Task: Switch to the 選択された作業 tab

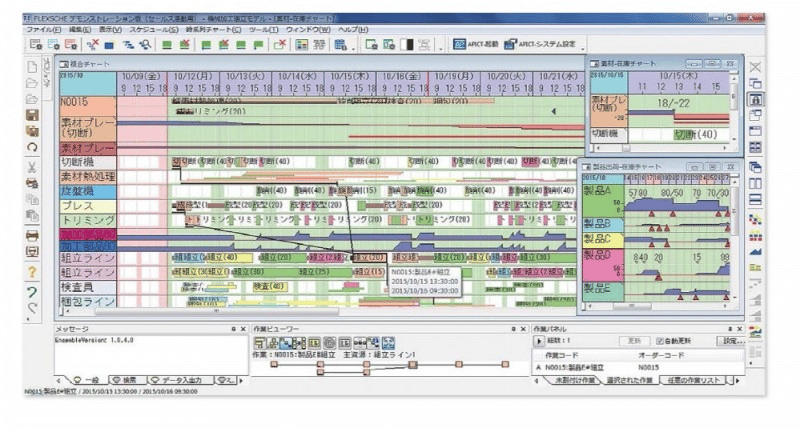Action: pos(629,380)
